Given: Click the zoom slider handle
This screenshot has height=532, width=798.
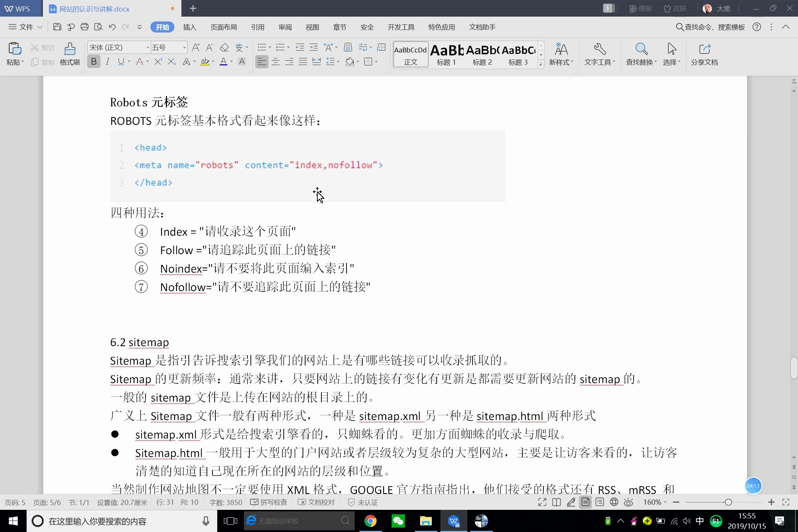Looking at the screenshot, I should [x=728, y=502].
